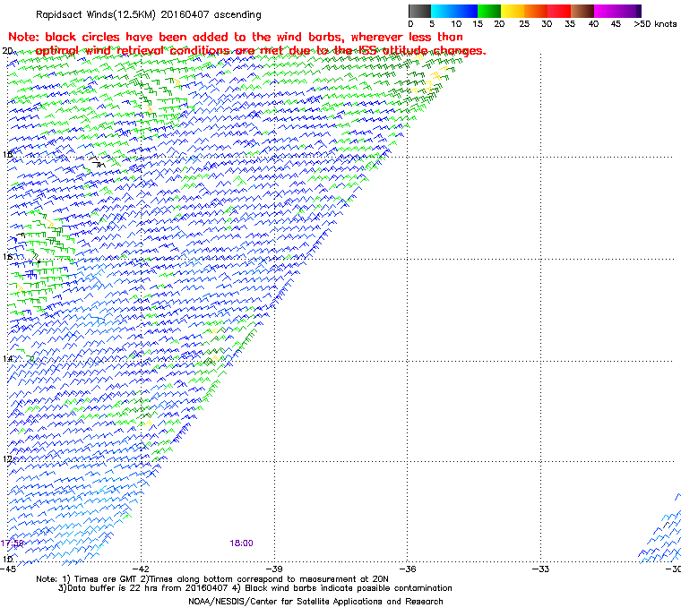Click the '-36' longitude axis label

click(x=407, y=569)
